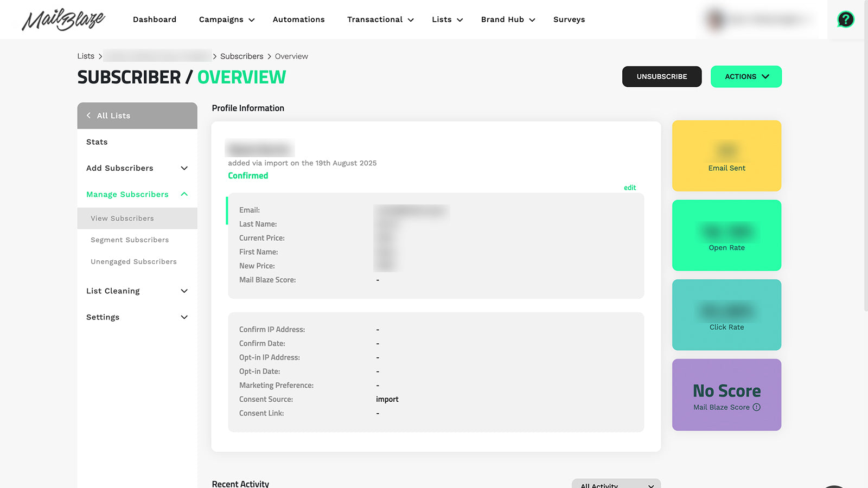Screen dimensions: 868x488
Task: Expand the List Cleaning section
Action: (x=185, y=291)
